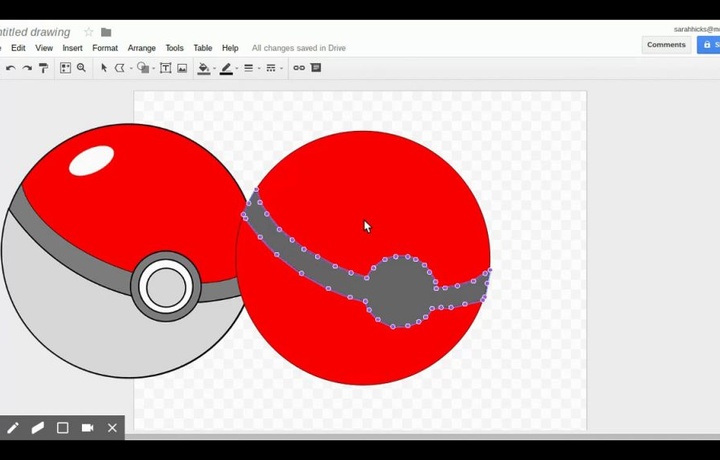
Task: Click the square icon in recorder bar
Action: (x=62, y=428)
